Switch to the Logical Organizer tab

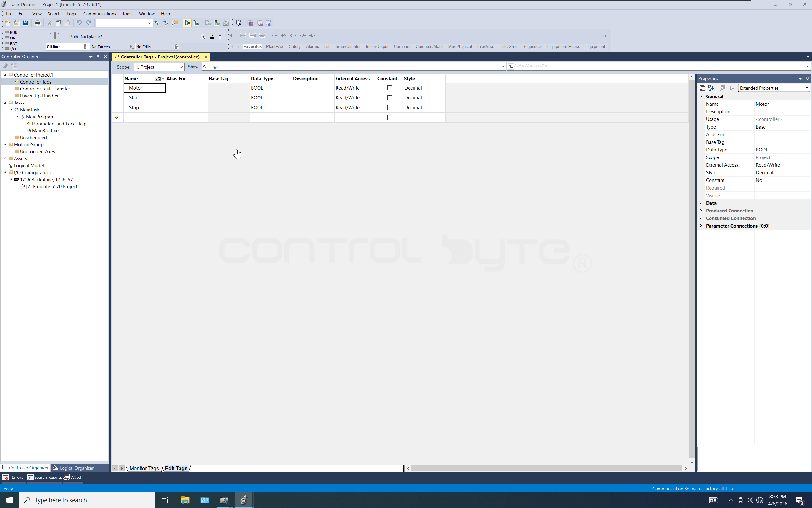[74, 468]
